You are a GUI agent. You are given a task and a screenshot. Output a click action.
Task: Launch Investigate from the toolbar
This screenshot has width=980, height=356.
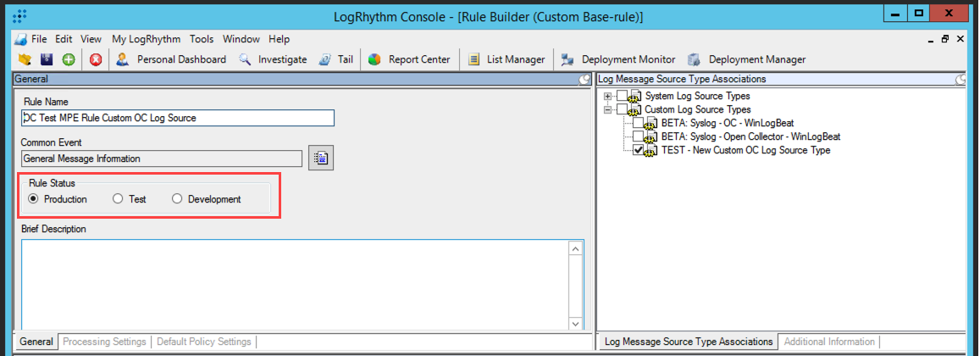273,59
